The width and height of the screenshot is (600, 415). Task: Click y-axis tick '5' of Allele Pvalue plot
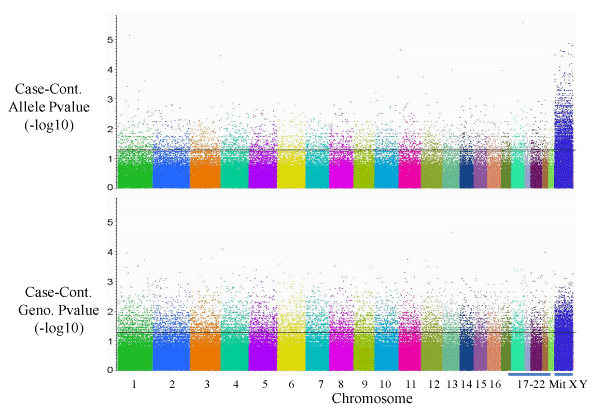pos(110,40)
